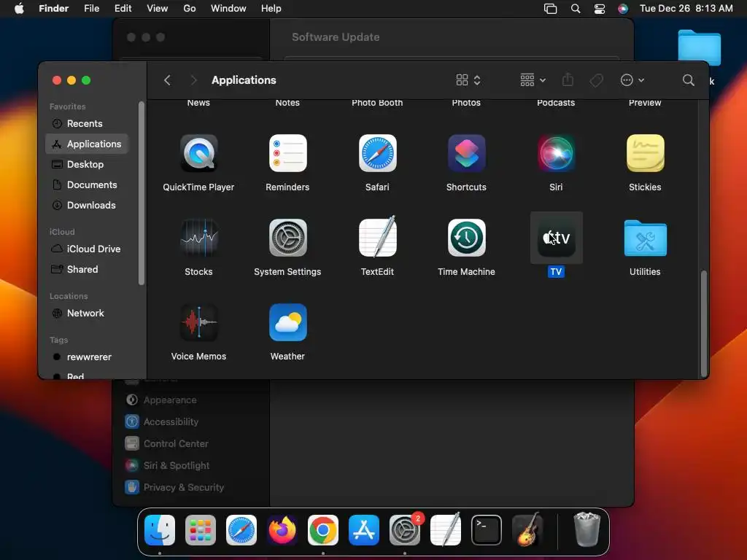Click the Apple TV app icon

click(x=556, y=238)
